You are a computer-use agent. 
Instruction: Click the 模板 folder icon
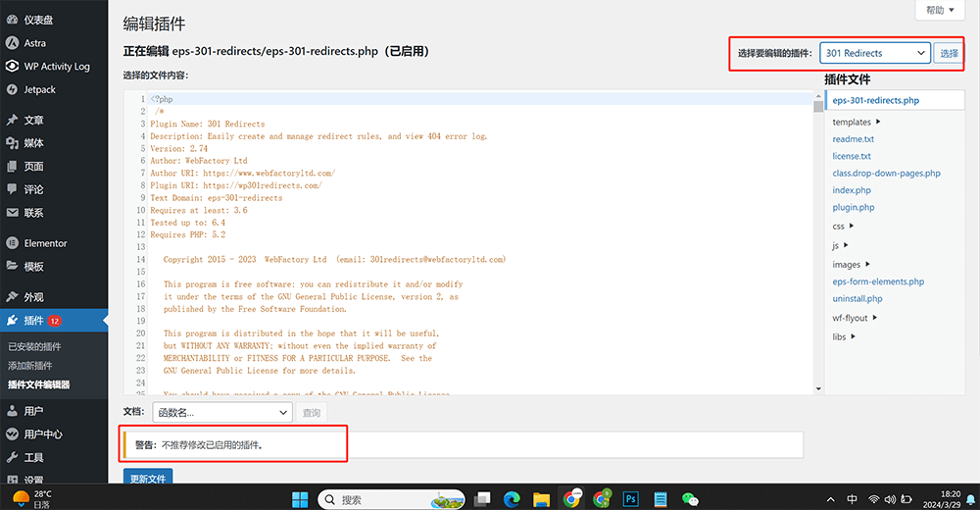pyautogui.click(x=12, y=266)
